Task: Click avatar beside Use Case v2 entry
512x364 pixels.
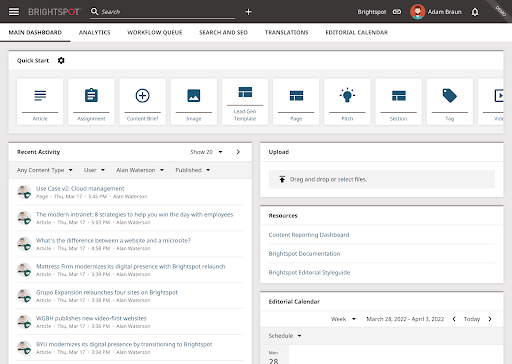Action: pos(24,192)
